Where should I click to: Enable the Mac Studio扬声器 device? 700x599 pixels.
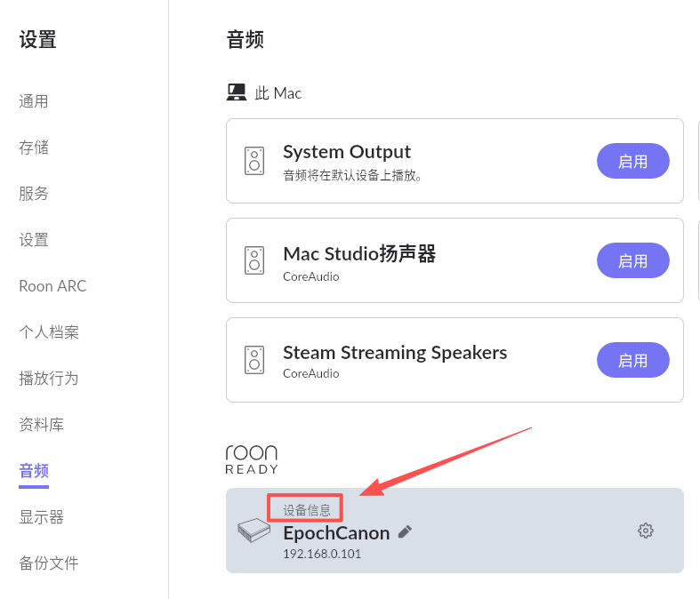[x=632, y=260]
